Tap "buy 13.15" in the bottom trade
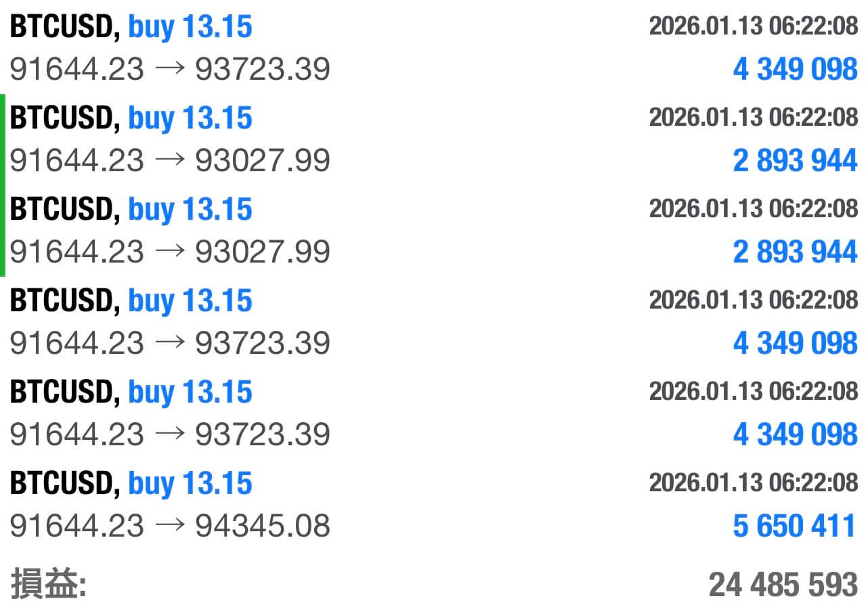 click(190, 483)
